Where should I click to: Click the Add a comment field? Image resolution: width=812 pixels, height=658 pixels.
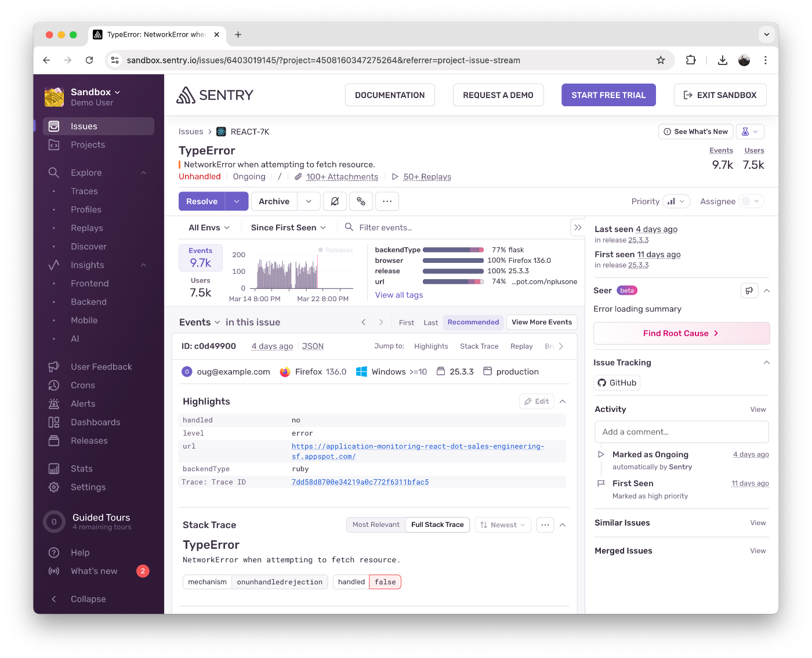tap(681, 432)
